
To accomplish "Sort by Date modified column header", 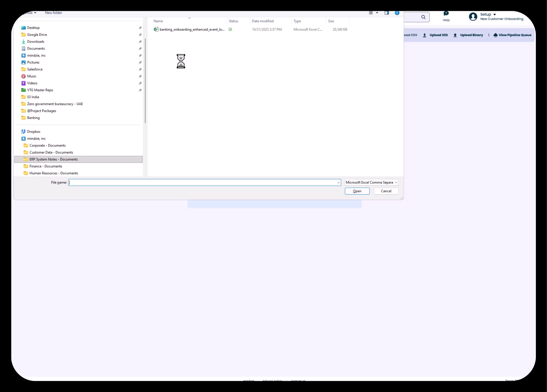I will tap(262, 21).
